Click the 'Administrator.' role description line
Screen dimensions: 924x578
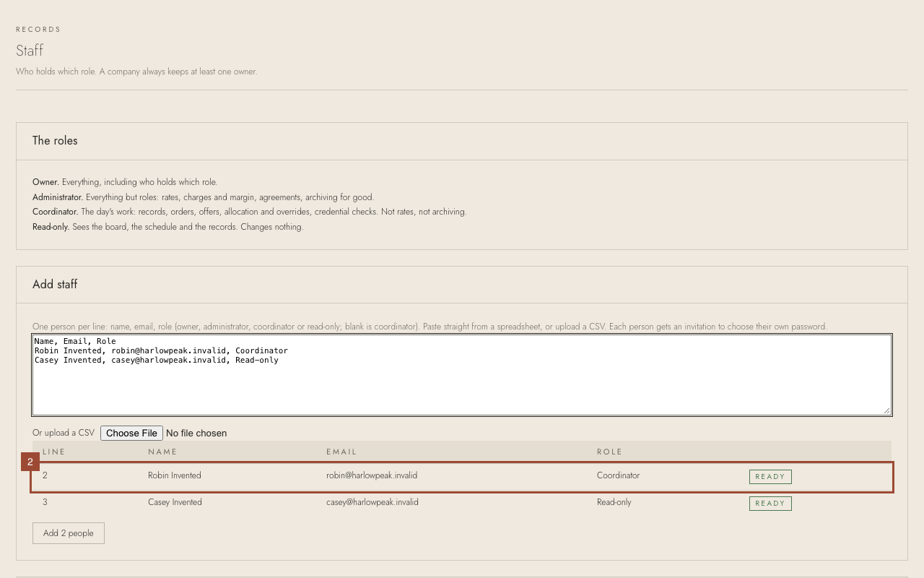[204, 197]
